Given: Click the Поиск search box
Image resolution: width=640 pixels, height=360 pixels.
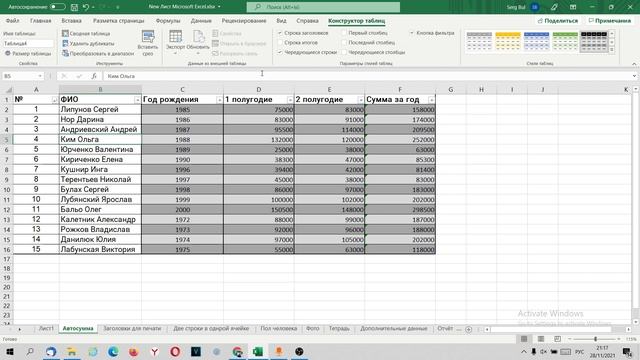Looking at the screenshot, I should 323,7.
